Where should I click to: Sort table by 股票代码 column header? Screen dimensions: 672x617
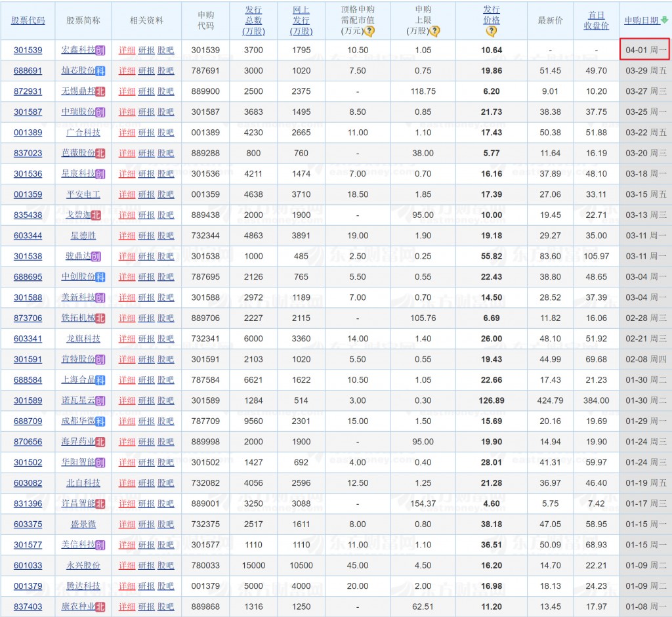(x=28, y=20)
